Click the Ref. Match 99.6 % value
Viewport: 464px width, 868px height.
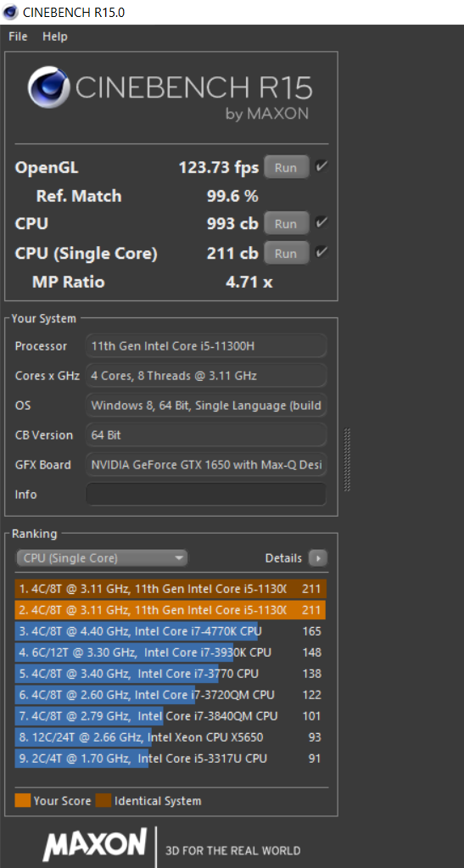[x=232, y=196]
